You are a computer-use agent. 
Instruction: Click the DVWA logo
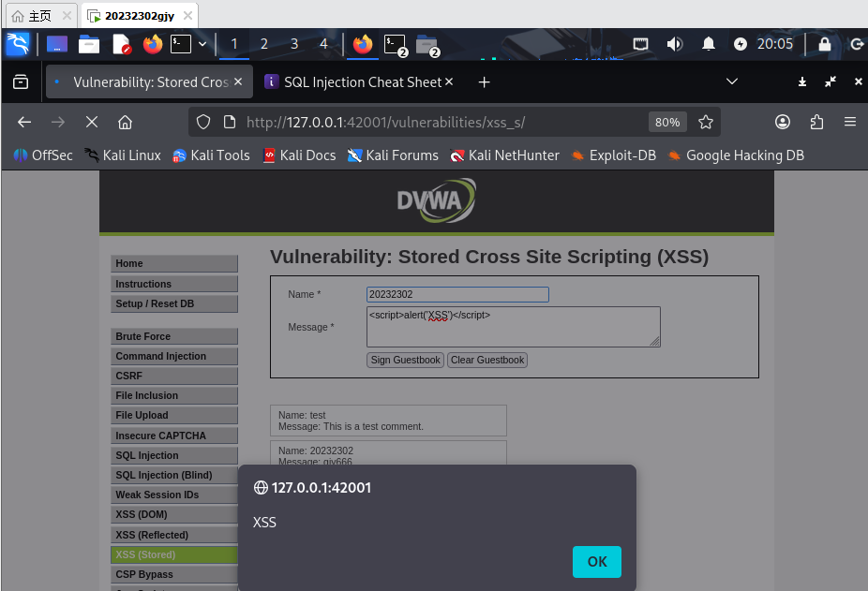tap(436, 200)
